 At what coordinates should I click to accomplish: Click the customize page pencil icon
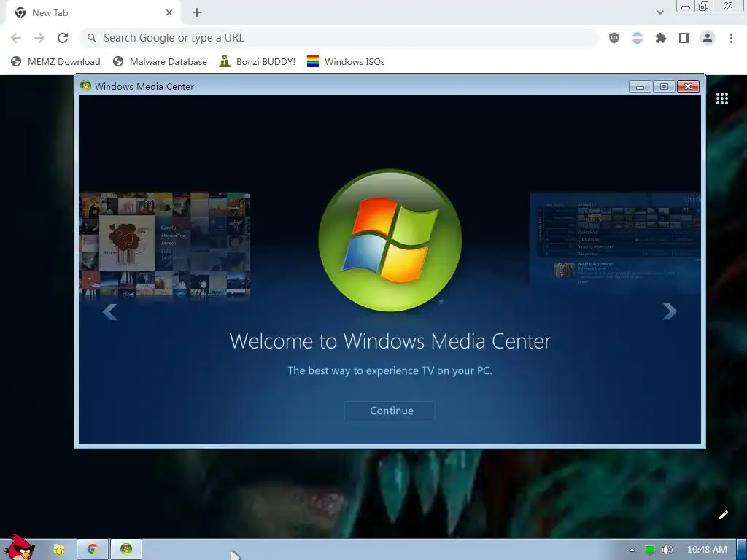pyautogui.click(x=723, y=515)
